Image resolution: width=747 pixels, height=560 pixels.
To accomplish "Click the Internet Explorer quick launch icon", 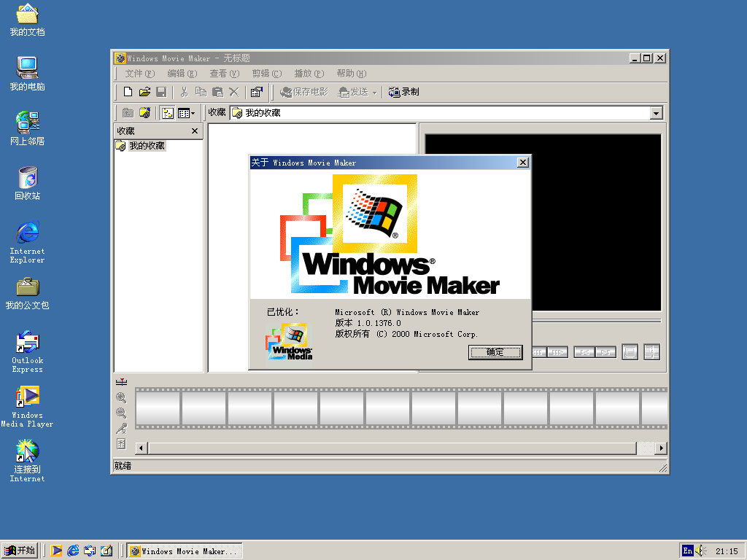I will [73, 551].
